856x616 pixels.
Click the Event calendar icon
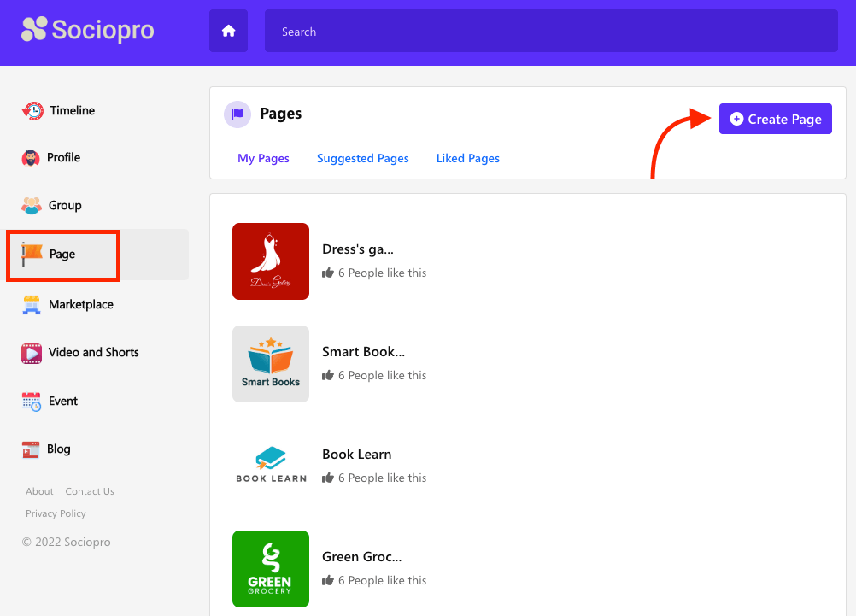click(x=32, y=402)
